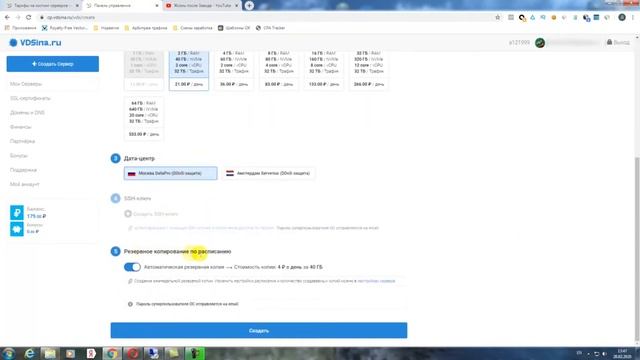
Task: Click the browser address bar
Action: (265, 18)
